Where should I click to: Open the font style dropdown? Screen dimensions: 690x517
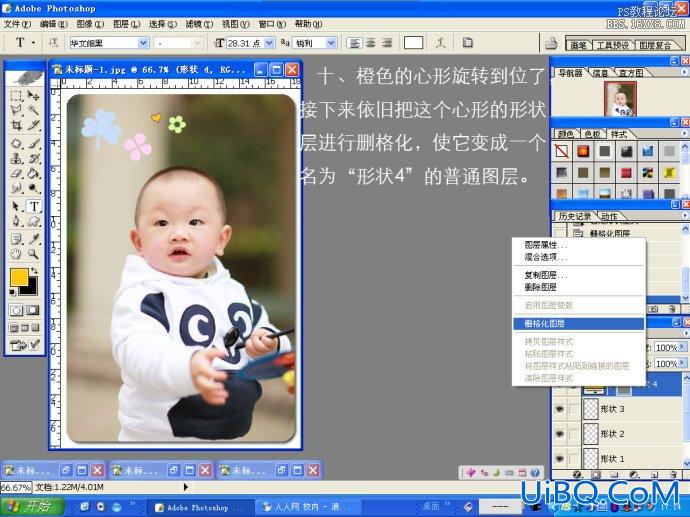[x=198, y=43]
